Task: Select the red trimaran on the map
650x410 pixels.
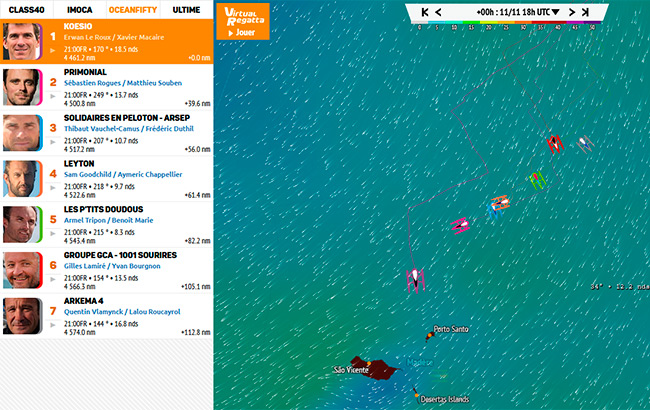Action: click(x=554, y=144)
